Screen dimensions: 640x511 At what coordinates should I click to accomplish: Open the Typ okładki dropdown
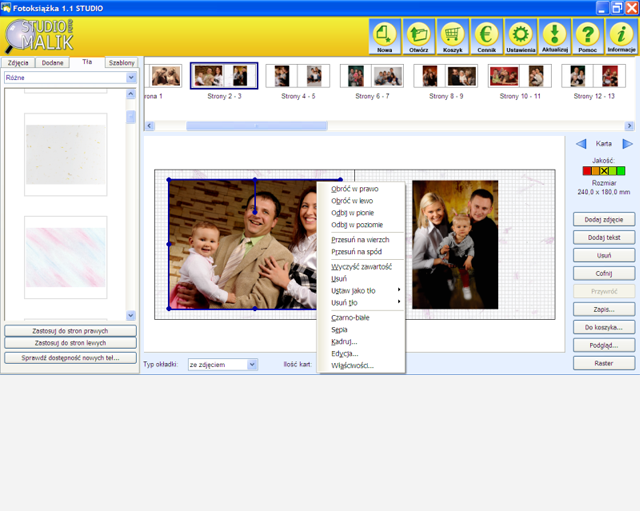[x=251, y=365]
